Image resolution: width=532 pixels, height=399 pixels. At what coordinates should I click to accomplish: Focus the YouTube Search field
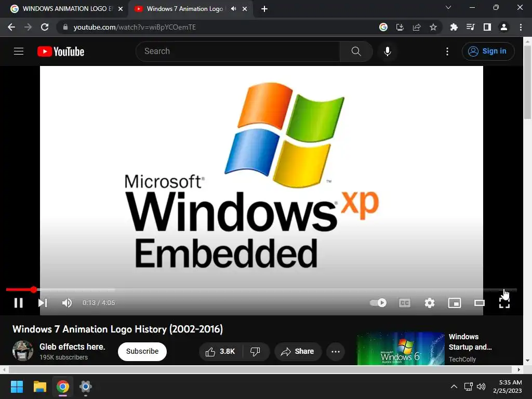pyautogui.click(x=237, y=51)
